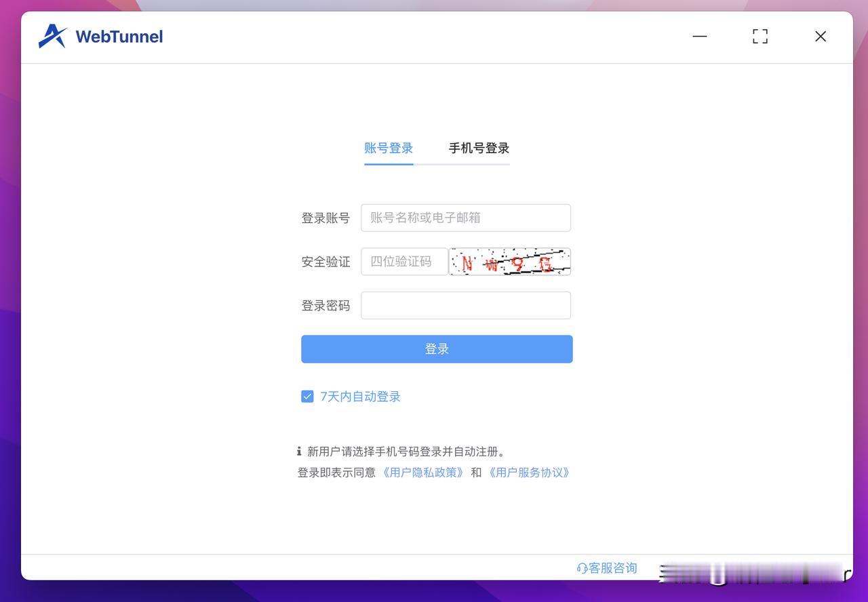The height and width of the screenshot is (602, 868).
Task: Click the fullscreen window icon
Action: click(759, 37)
